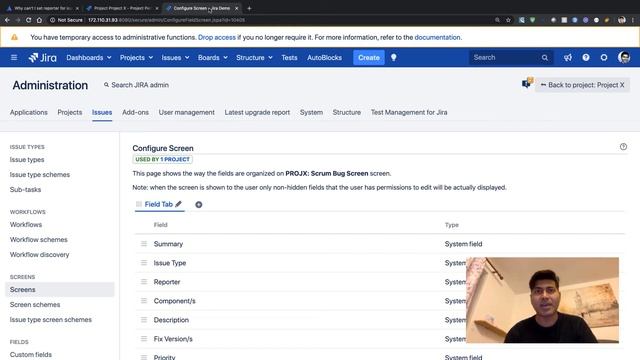Image resolution: width=640 pixels, height=360 pixels.
Task: Switch to the User management tab
Action: [187, 112]
